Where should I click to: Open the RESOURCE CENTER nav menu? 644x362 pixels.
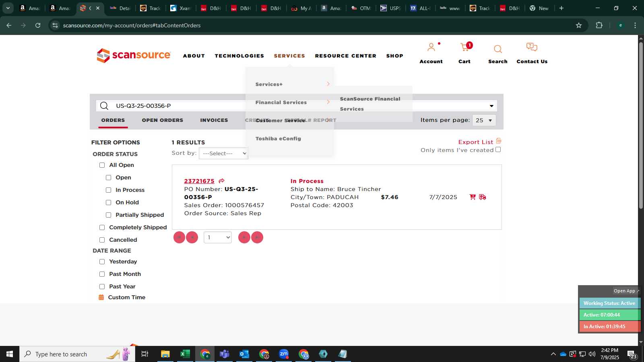coord(346,56)
